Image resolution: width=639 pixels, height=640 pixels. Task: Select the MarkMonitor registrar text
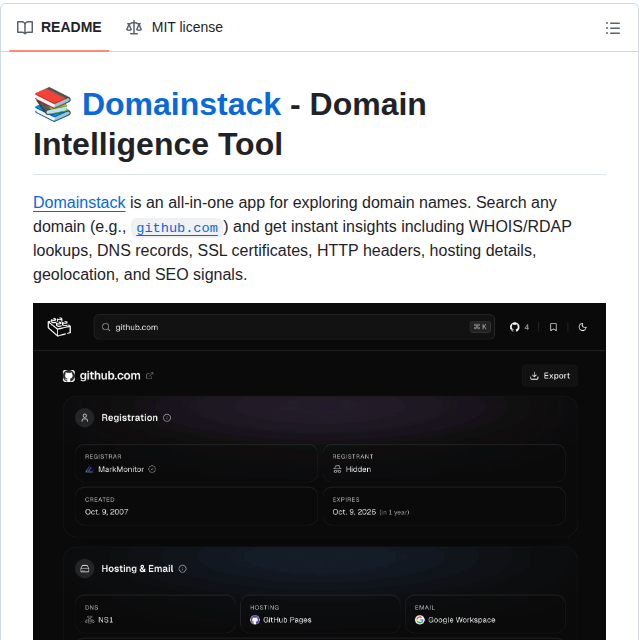(x=121, y=469)
